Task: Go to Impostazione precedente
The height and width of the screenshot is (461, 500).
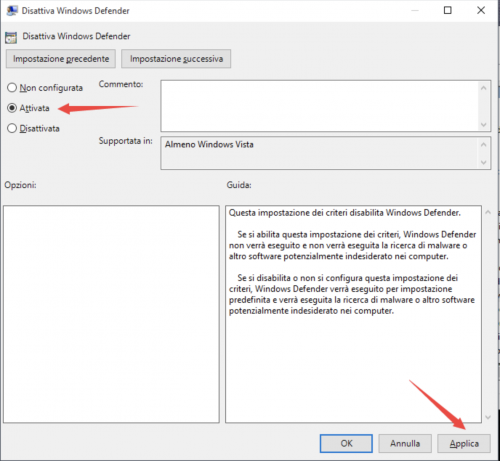Action: tap(61, 59)
